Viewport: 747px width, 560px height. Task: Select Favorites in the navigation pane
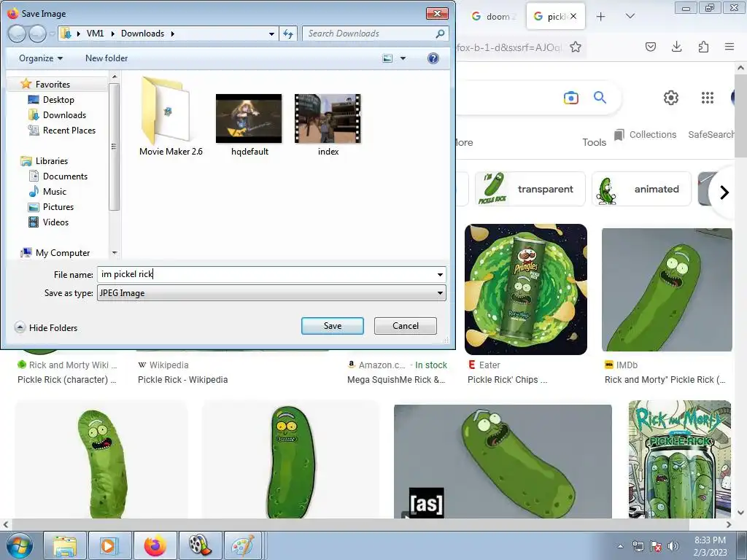coord(53,85)
